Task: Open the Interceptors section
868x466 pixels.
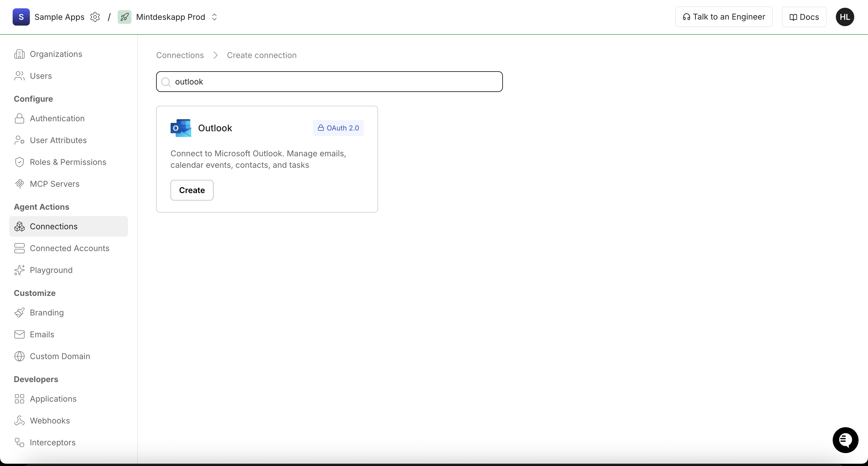Action: click(52, 442)
